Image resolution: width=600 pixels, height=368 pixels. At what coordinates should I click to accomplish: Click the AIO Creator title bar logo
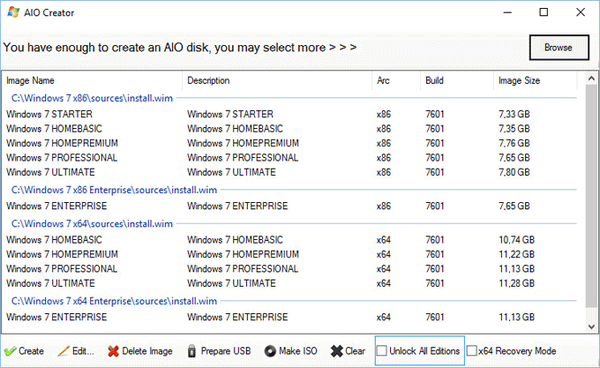[x=13, y=12]
